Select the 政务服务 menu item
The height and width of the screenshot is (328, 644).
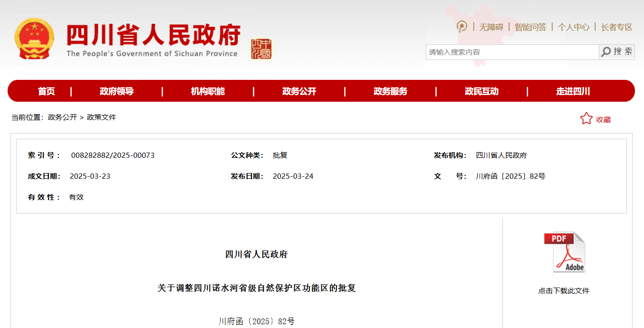point(390,91)
